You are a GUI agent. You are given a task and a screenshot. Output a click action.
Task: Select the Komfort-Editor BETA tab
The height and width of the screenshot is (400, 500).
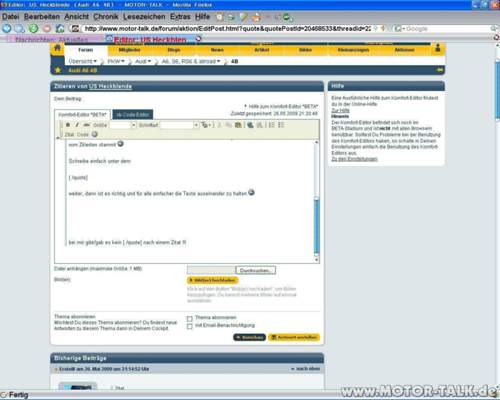click(x=82, y=114)
